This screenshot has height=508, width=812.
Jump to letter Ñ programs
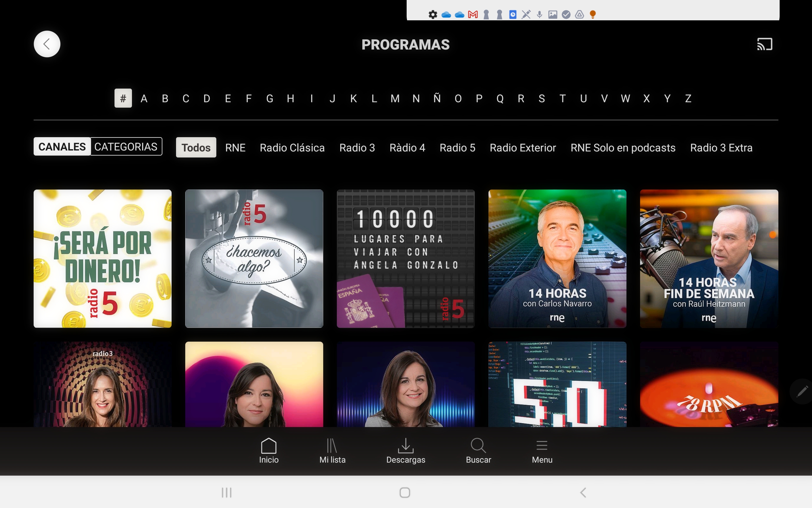(x=437, y=98)
